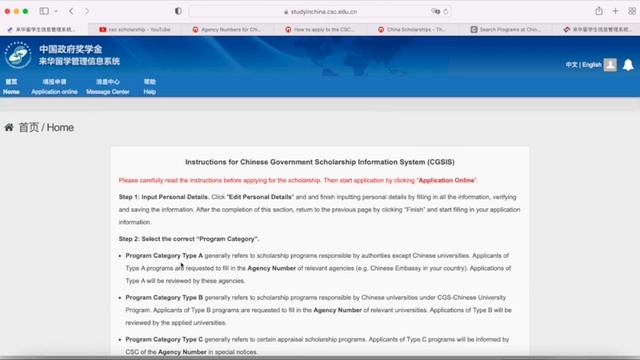Switch language to 中文
The image size is (640, 360).
pyautogui.click(x=571, y=65)
